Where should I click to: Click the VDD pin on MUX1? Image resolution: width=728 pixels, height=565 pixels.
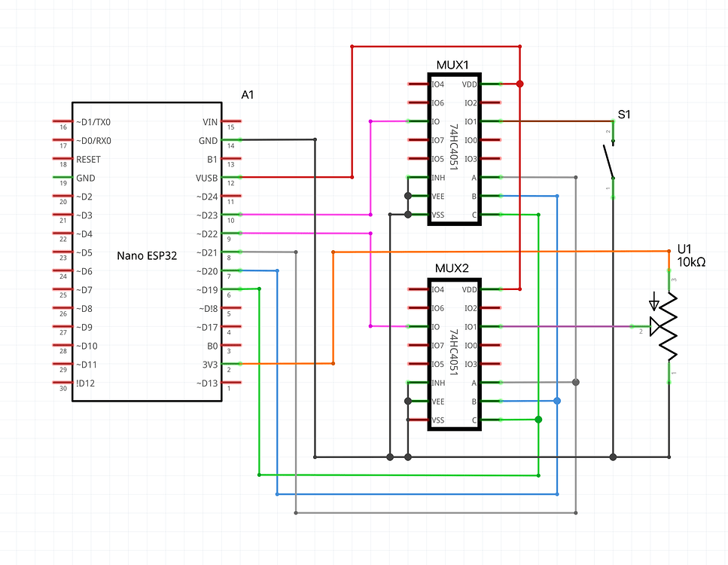tap(469, 84)
